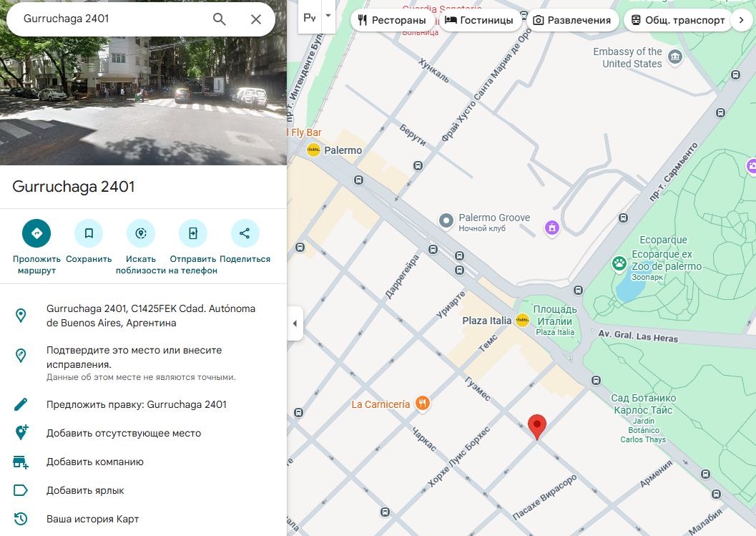Clear the search with X icon
Screen dimensions: 756x536
(x=255, y=19)
